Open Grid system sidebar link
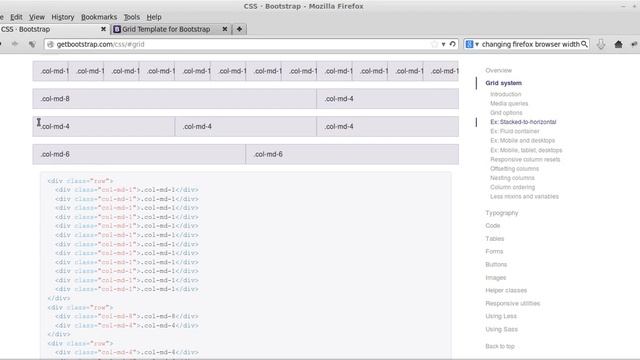The height and width of the screenshot is (360, 640). (503, 83)
